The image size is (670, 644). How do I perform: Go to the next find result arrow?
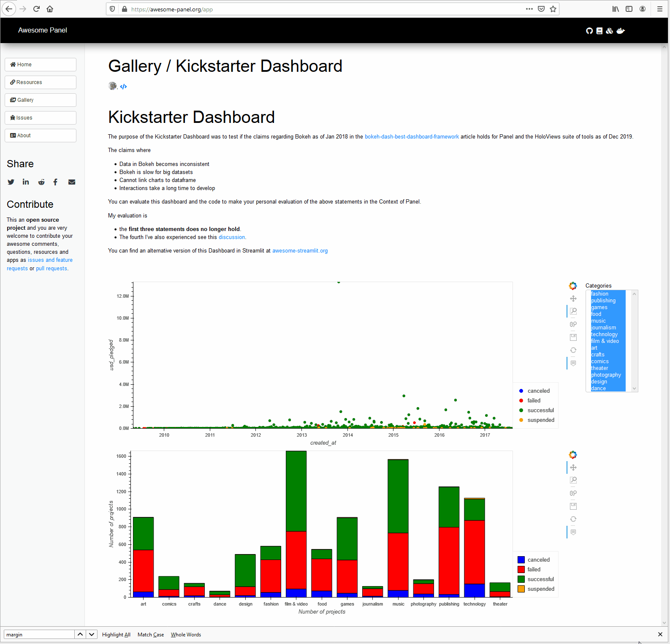[x=92, y=634]
